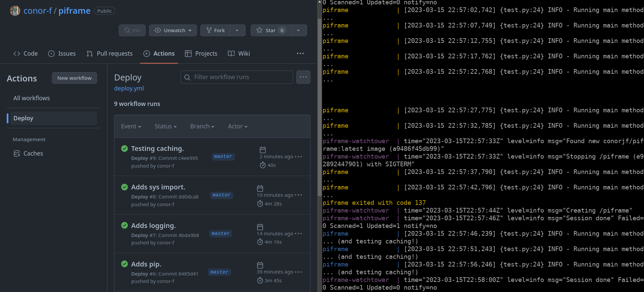Open options menu for Deploy #6 run
Viewport: 644px width, 292px height.
coord(298,272)
